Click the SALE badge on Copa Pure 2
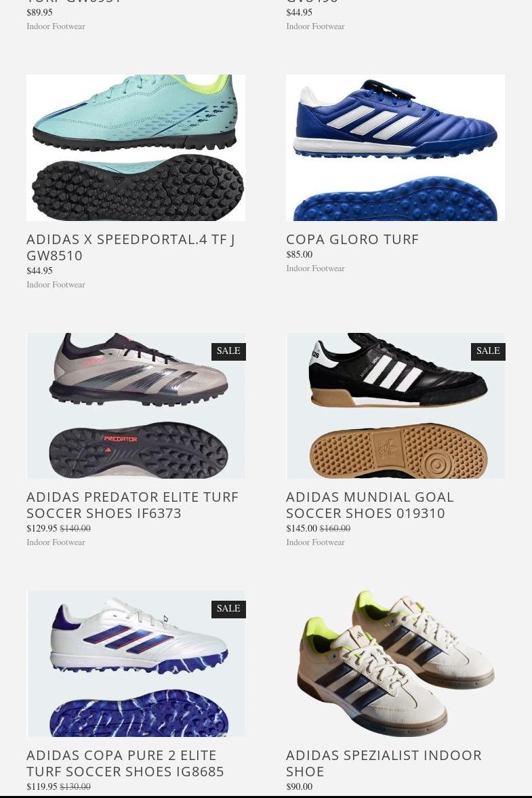The height and width of the screenshot is (798, 532). (228, 609)
